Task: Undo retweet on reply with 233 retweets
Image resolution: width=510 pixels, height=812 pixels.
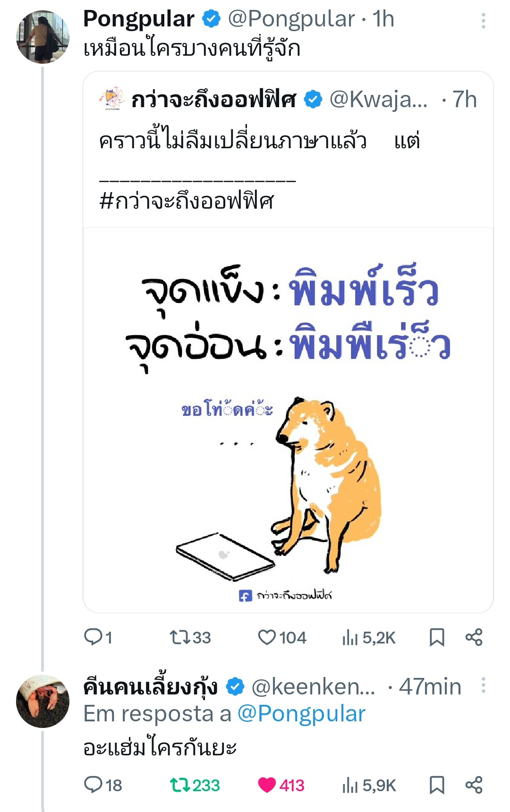Action: (179, 785)
